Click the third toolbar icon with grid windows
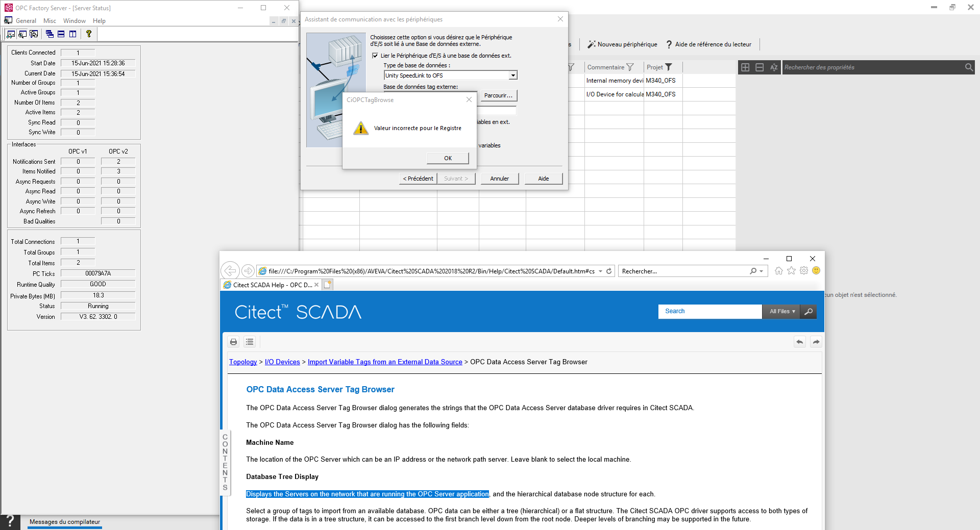 (34, 34)
